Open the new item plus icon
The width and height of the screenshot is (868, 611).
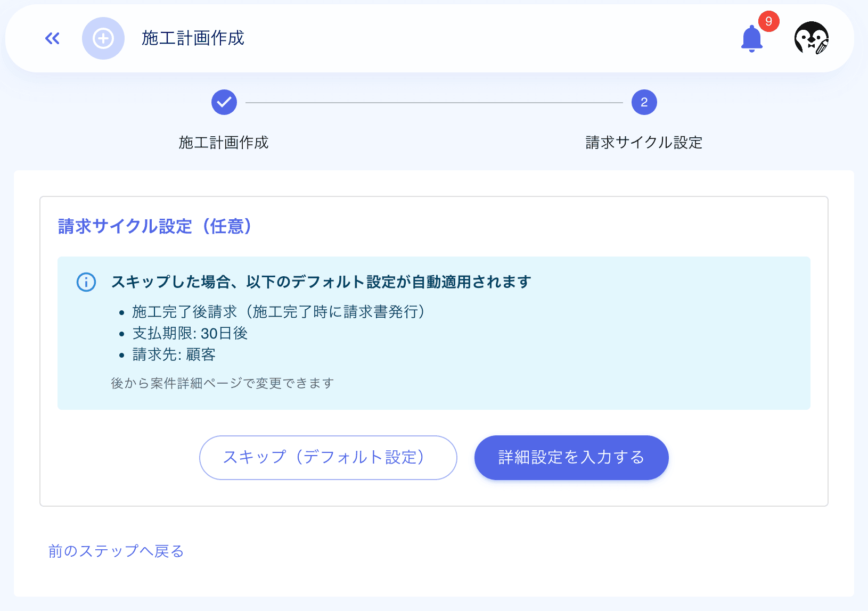pos(103,38)
